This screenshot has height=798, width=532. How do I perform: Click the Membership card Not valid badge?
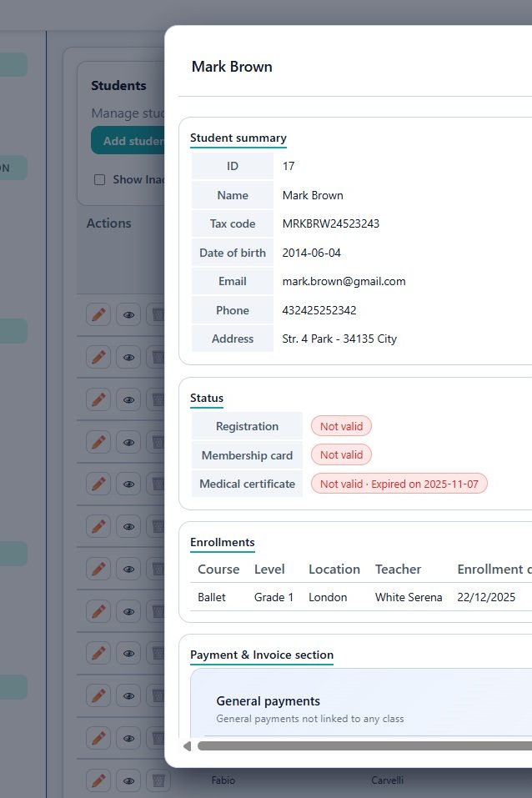[x=341, y=455]
